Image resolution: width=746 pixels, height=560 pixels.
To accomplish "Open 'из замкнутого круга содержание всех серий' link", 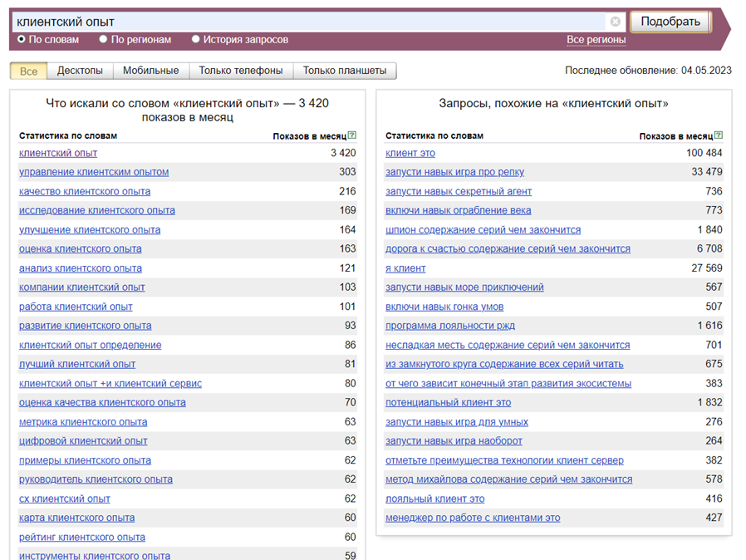I will 504,365.
